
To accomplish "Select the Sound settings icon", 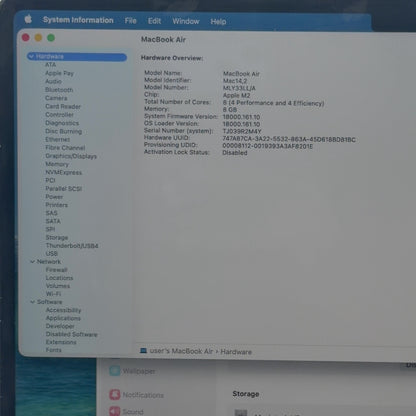I will point(115,411).
